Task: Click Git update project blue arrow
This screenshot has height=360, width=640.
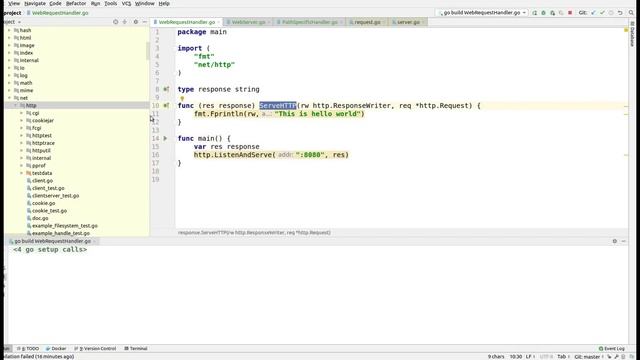Action: (x=593, y=13)
